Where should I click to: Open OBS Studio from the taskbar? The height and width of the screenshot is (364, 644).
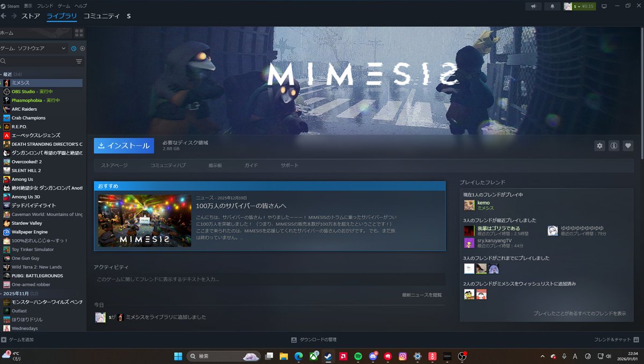[x=462, y=356]
